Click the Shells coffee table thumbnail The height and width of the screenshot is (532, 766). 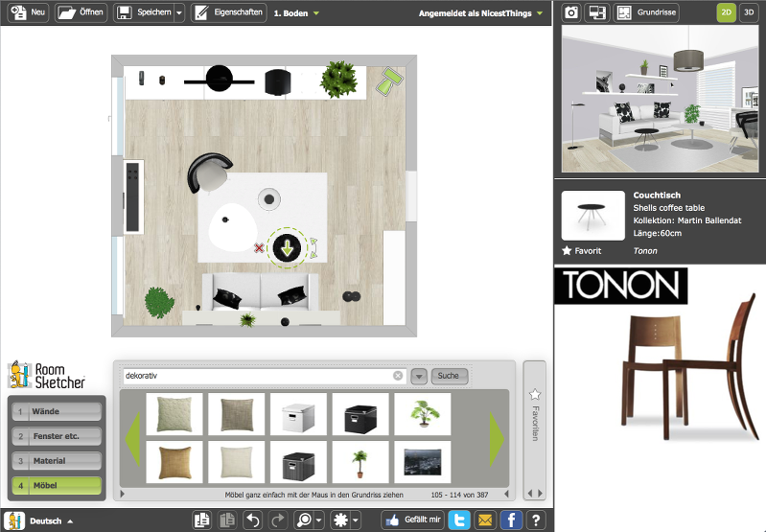(593, 216)
